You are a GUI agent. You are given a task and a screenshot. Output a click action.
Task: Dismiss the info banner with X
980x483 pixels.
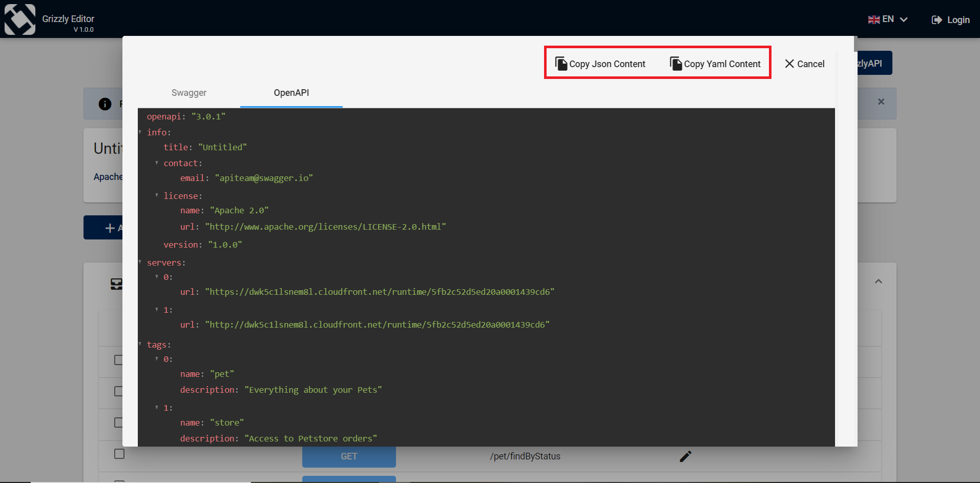[881, 102]
